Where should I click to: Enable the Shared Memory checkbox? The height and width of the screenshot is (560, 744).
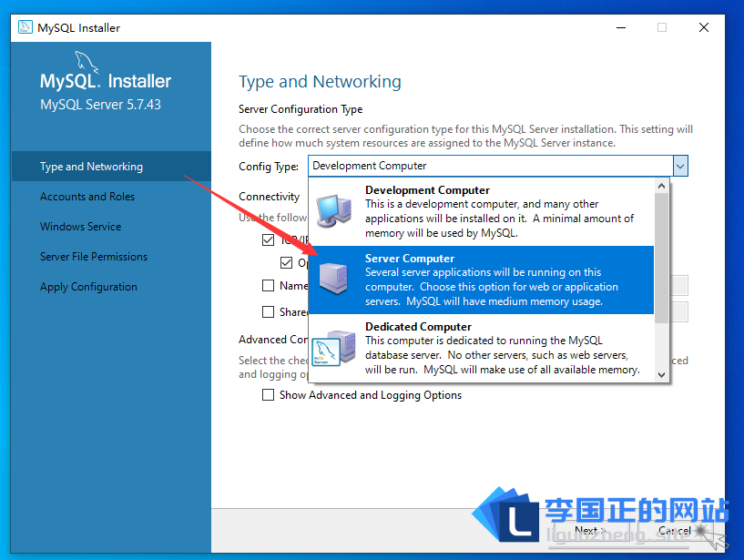tap(268, 311)
